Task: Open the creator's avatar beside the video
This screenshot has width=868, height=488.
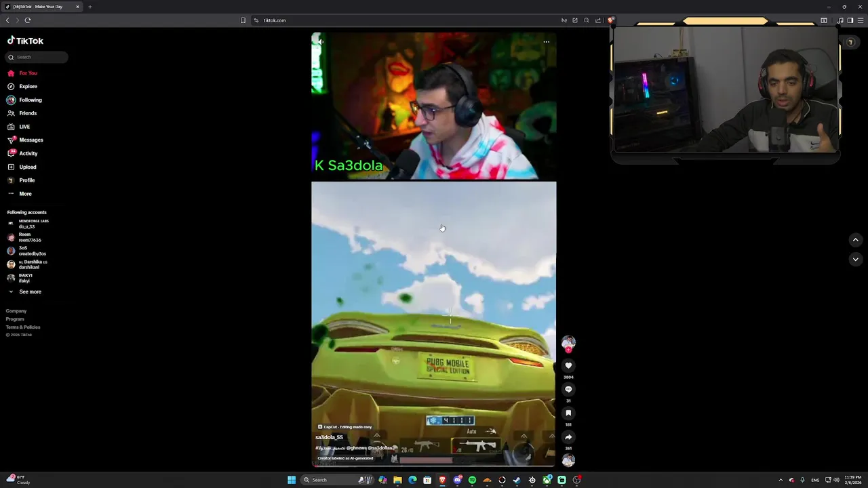Action: point(568,342)
